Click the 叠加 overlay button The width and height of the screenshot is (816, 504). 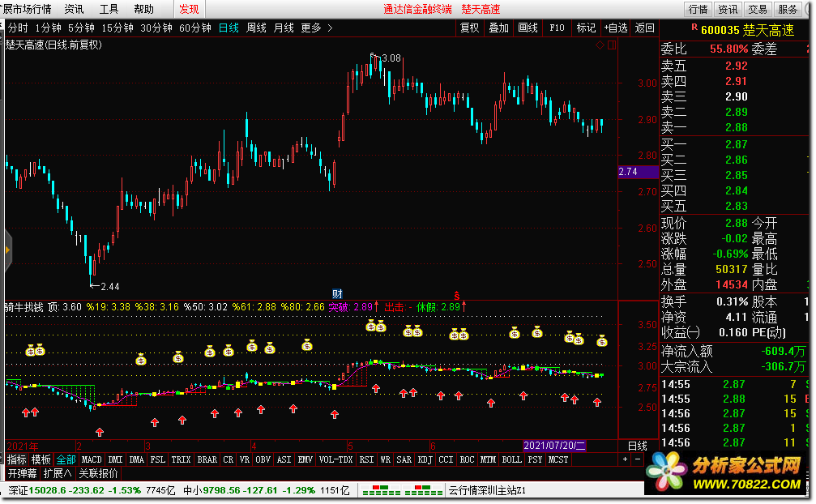click(498, 28)
